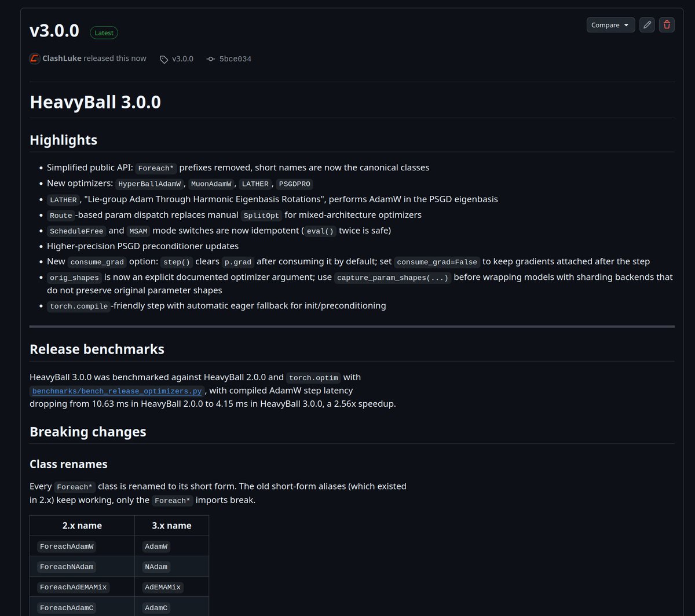
Task: Click the green Latest badge
Action: click(104, 33)
